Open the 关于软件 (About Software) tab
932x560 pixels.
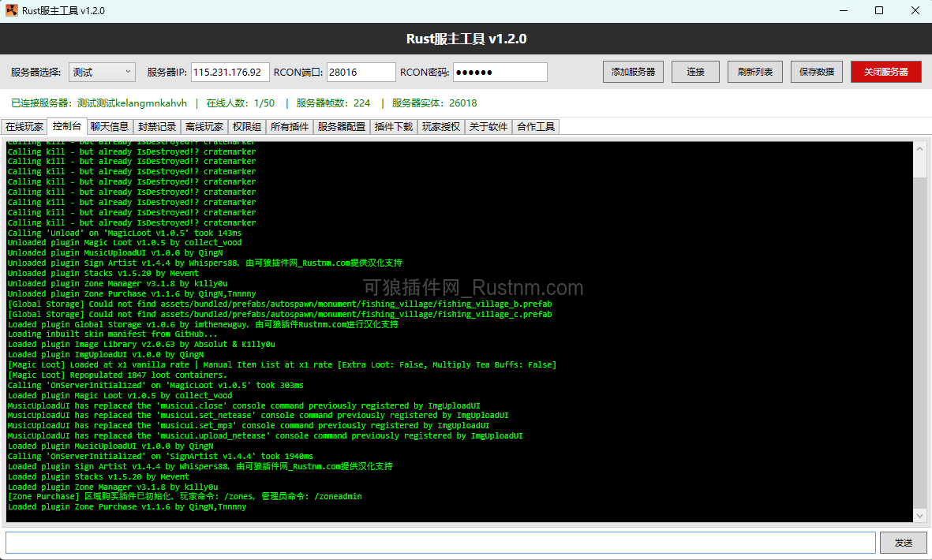(488, 126)
